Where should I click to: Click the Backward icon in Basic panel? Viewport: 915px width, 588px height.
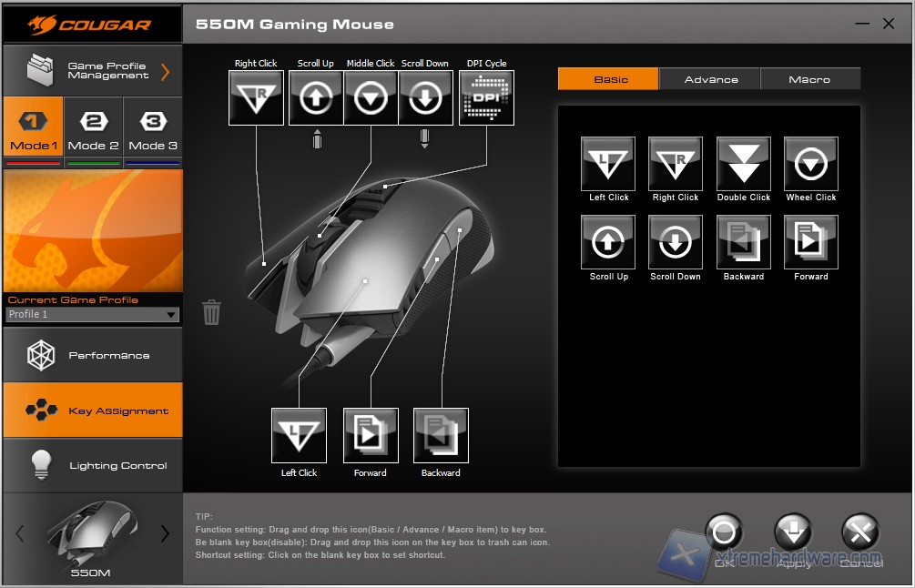pyautogui.click(x=743, y=242)
